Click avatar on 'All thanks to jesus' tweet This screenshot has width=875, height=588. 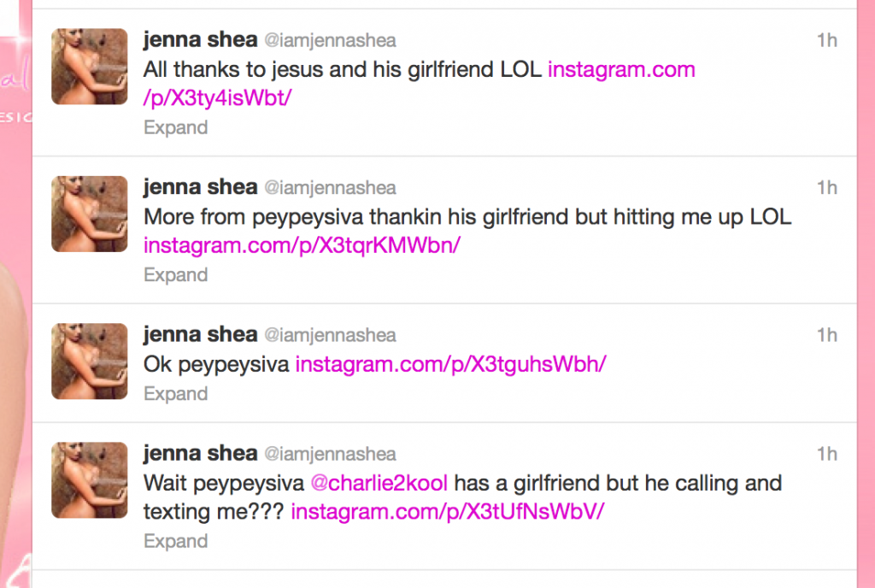point(89,67)
